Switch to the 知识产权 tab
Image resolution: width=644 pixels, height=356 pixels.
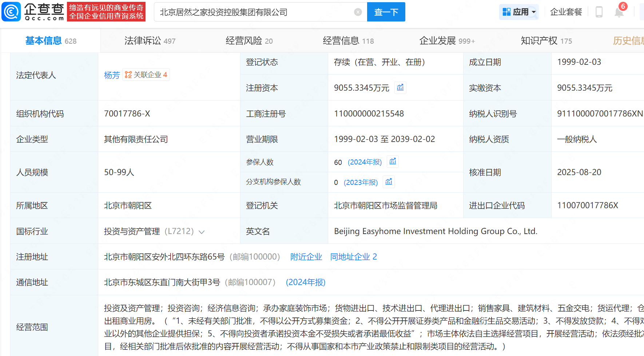546,41
